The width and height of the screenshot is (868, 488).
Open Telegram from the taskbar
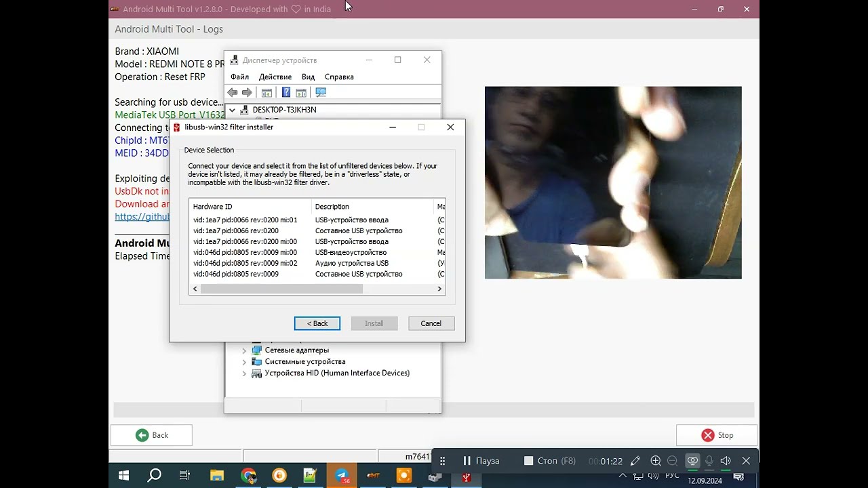coord(342,476)
